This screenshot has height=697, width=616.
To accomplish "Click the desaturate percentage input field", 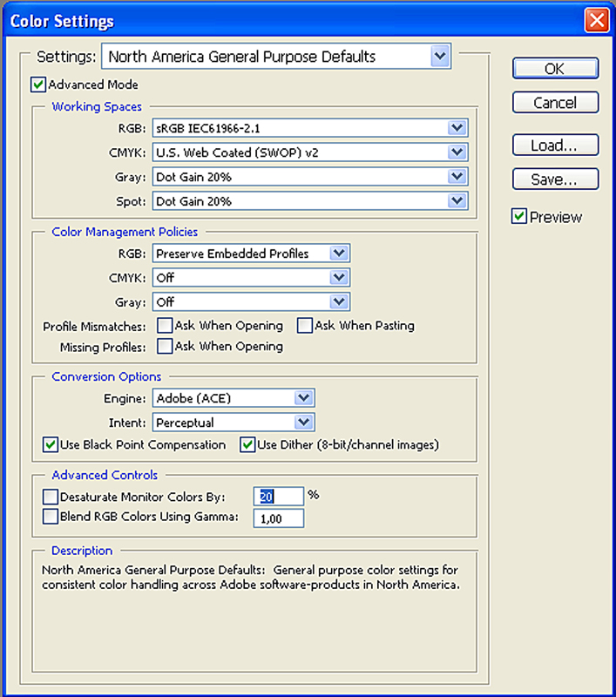I will [279, 496].
